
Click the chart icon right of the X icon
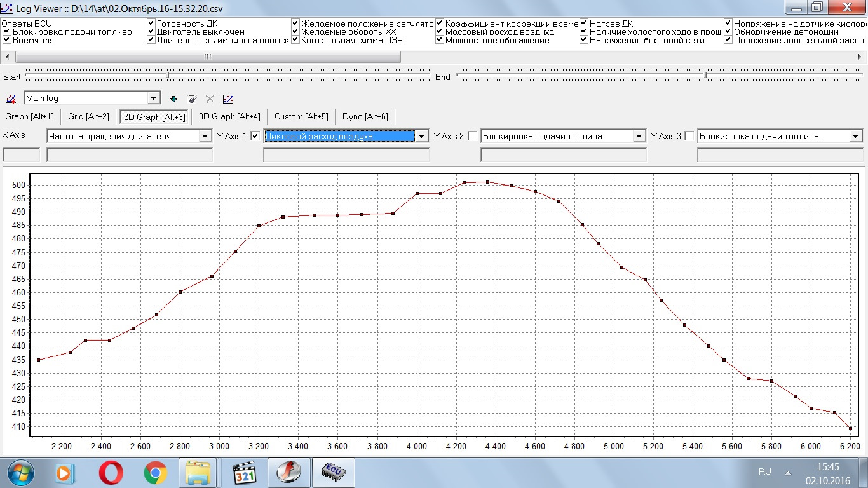point(228,98)
